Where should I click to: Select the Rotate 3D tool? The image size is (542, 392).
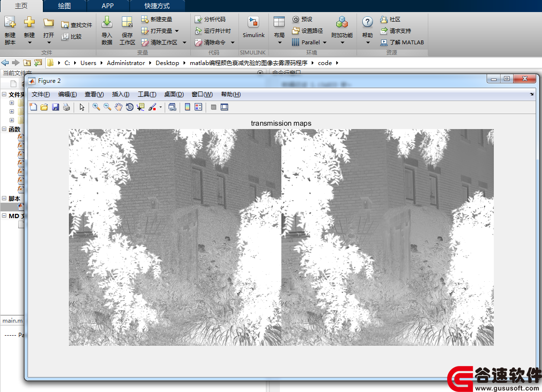[x=130, y=107]
